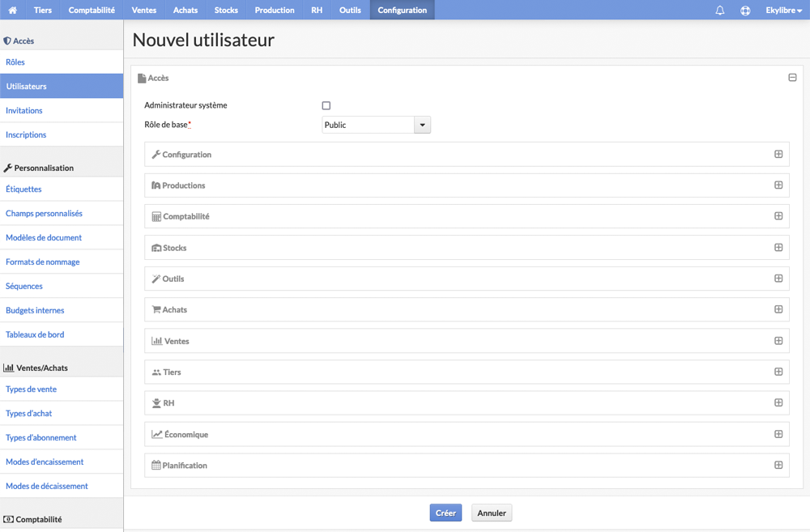Click the chart line icon beside Économique
The image size is (810, 532).
click(x=157, y=434)
